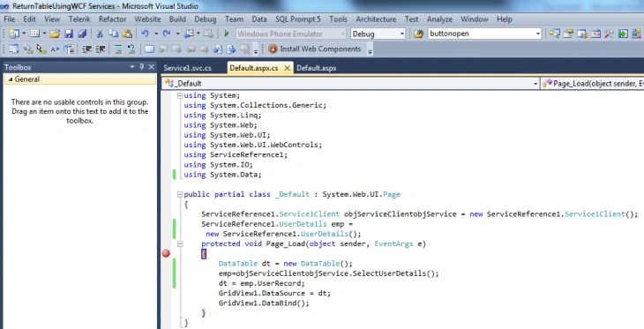Screen dimensions: 644x329
Task: Switch to the Service1.svc.cs tab
Action: tap(187, 68)
